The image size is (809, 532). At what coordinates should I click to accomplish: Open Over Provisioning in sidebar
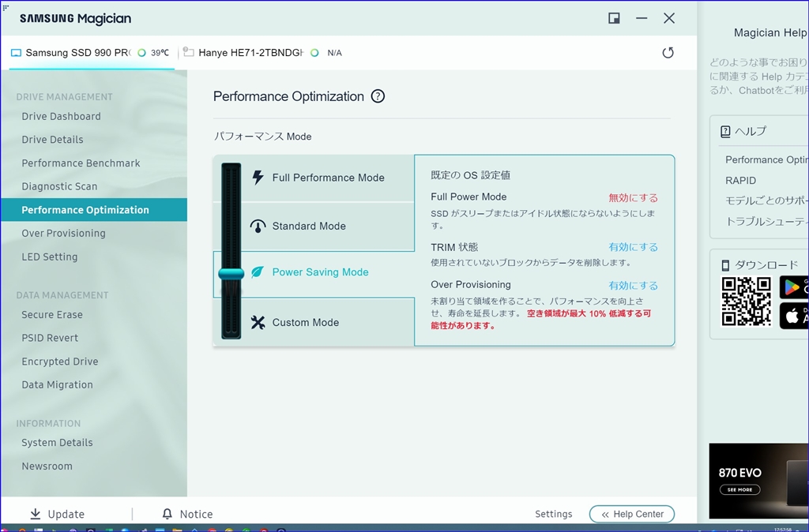[63, 234]
